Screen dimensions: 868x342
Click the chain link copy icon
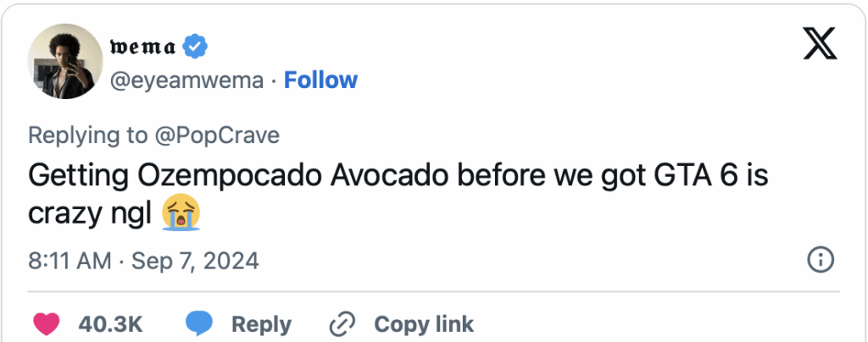(x=343, y=323)
